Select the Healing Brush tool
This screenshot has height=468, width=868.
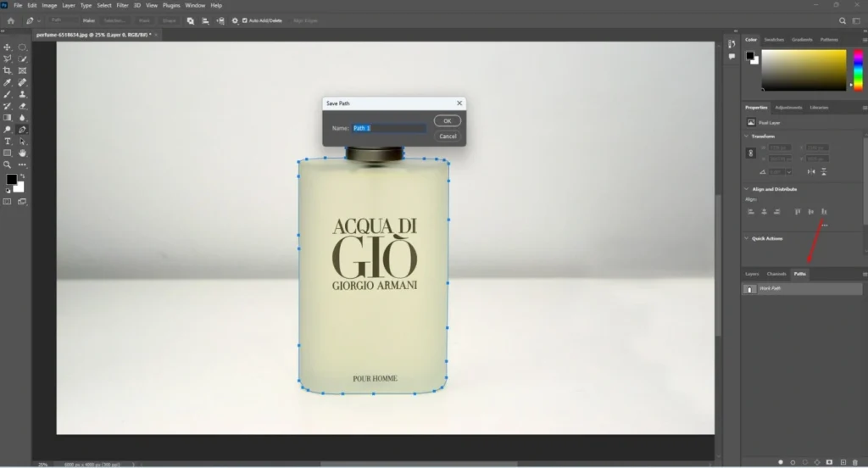(22, 82)
